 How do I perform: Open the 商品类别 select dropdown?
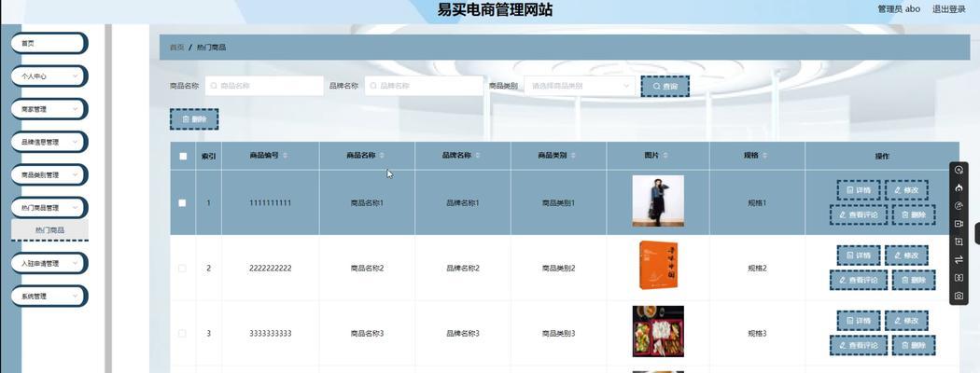580,86
